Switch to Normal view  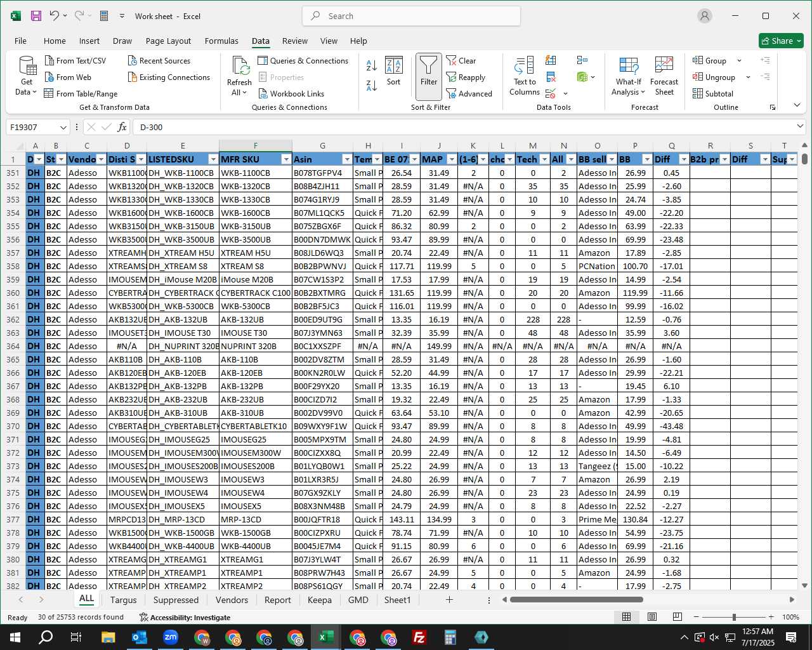point(626,616)
